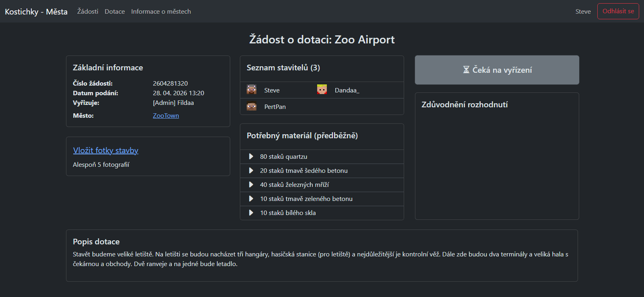Open the Dotace menu item
This screenshot has height=297, width=644.
coord(115,11)
